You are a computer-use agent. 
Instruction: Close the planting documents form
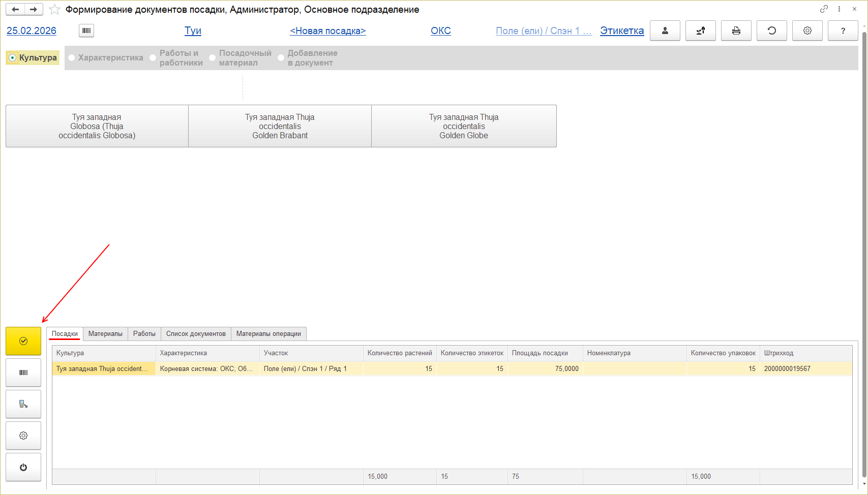coord(854,9)
